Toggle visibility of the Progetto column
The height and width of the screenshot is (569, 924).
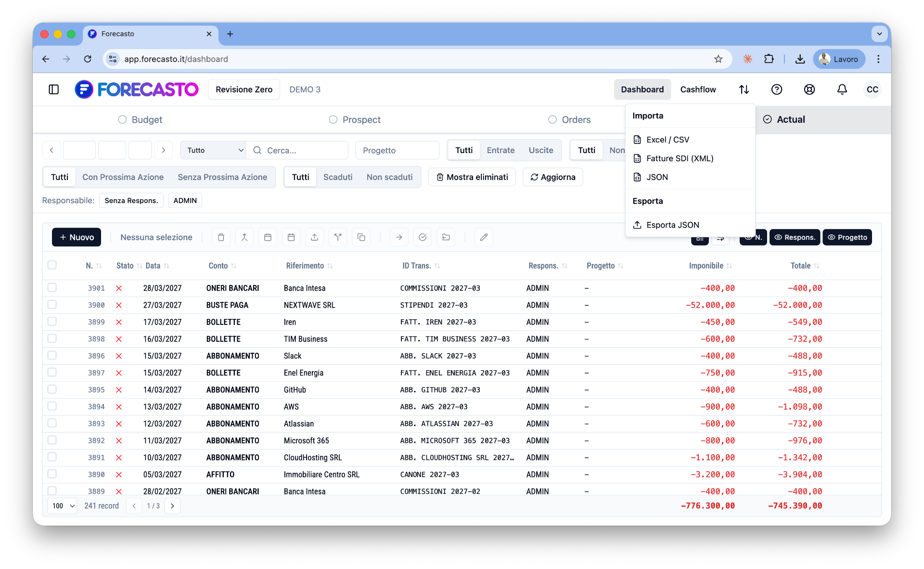pos(847,237)
